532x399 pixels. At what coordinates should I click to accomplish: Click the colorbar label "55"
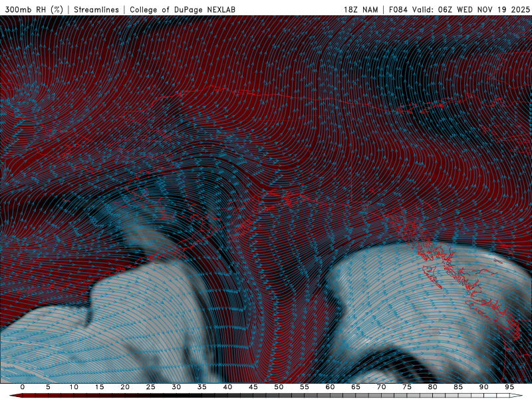pyautogui.click(x=305, y=387)
